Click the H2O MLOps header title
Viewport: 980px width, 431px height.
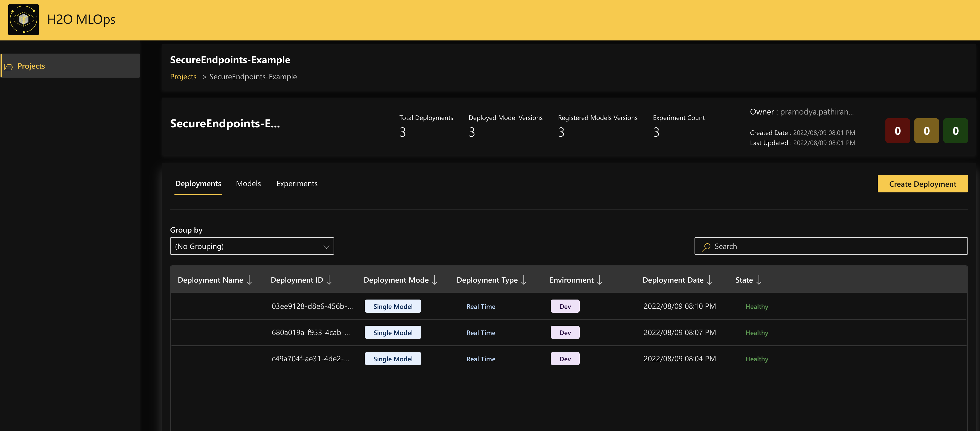(x=81, y=19)
